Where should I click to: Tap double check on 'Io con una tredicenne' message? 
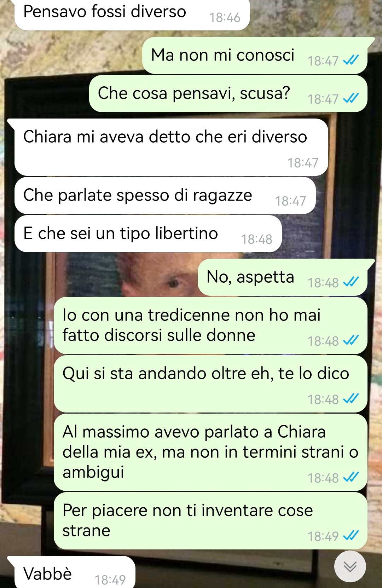[351, 341]
